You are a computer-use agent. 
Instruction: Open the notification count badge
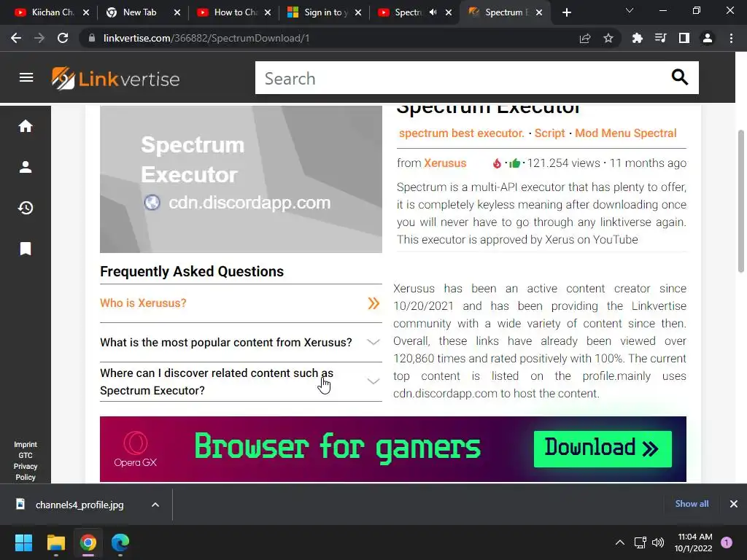tap(727, 542)
